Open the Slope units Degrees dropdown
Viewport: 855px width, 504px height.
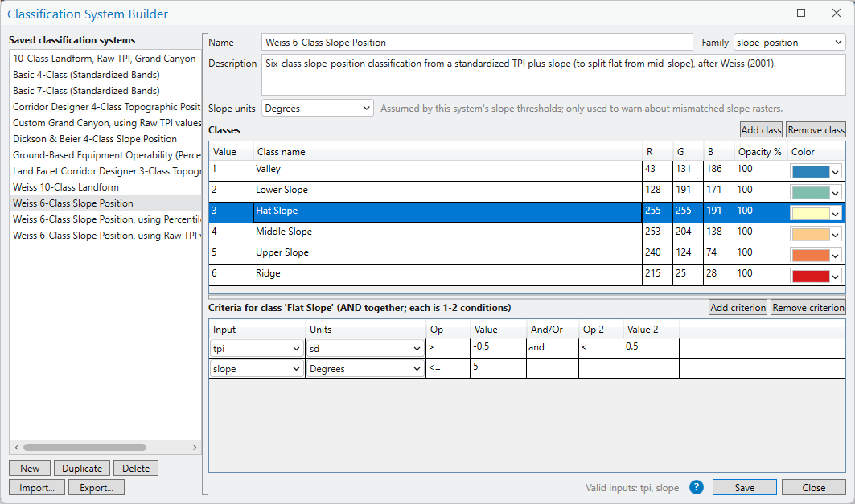(318, 108)
